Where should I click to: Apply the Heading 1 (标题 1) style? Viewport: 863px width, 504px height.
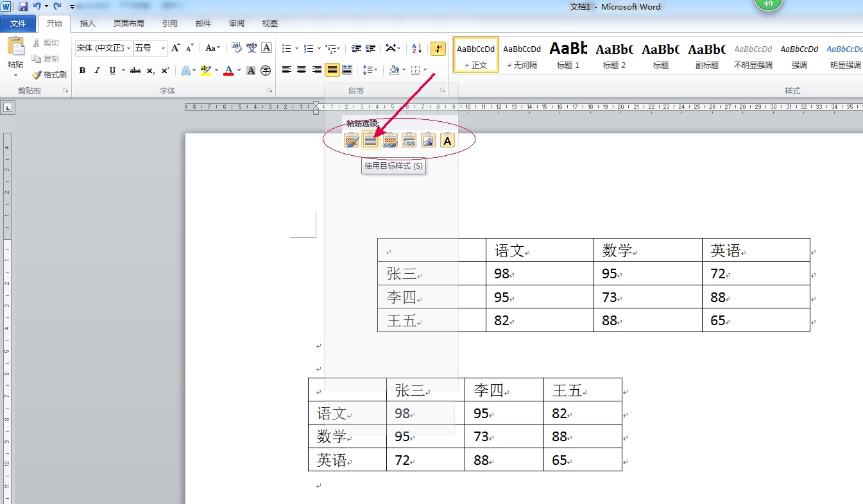click(568, 55)
